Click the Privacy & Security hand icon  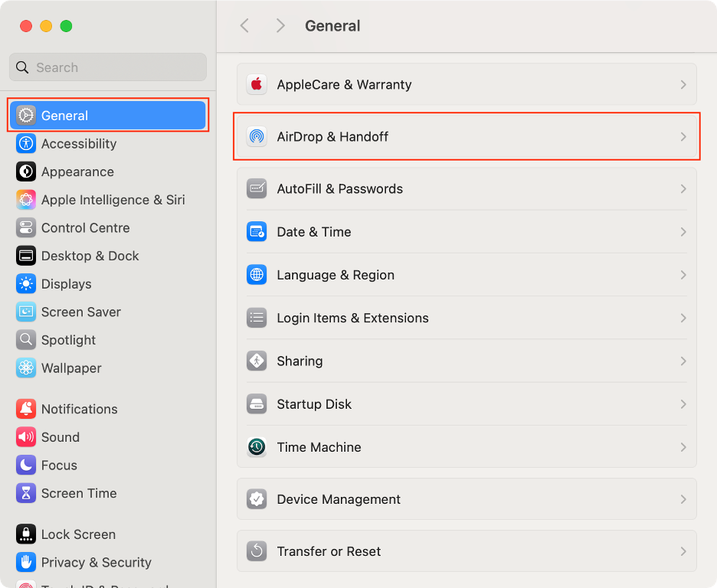coord(26,563)
